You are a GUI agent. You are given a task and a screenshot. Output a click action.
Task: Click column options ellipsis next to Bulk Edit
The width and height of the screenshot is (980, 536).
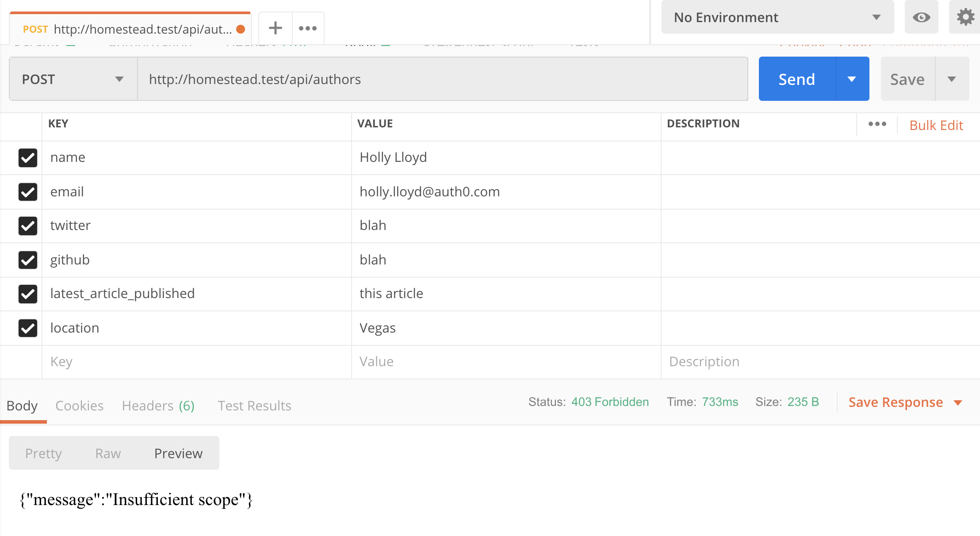[x=877, y=124]
